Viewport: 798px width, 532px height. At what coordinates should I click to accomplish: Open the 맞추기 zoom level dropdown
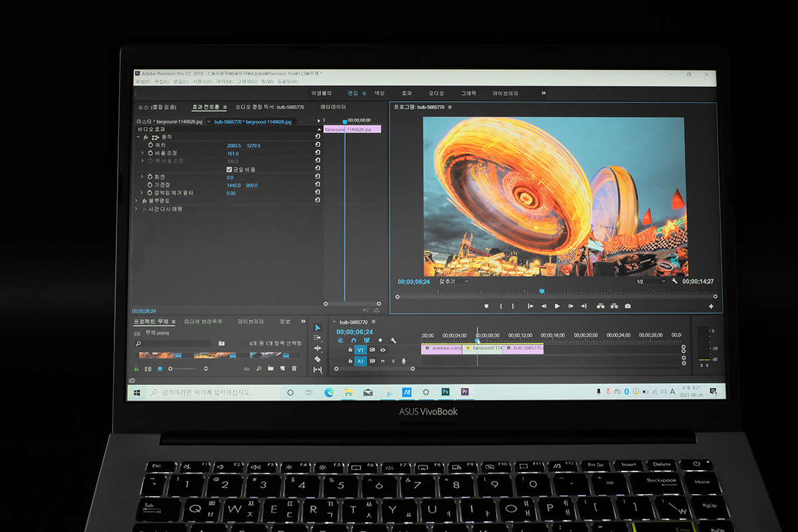[454, 281]
